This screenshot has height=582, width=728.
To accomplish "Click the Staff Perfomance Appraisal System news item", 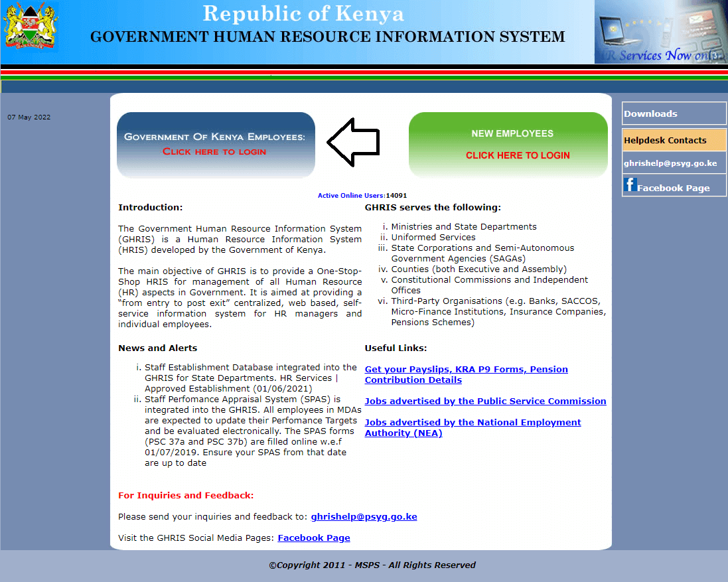I will coord(253,431).
